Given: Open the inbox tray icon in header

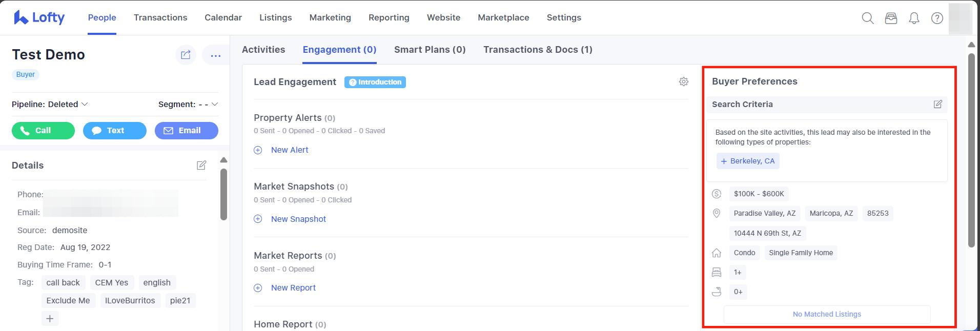Looking at the screenshot, I should click(x=891, y=18).
